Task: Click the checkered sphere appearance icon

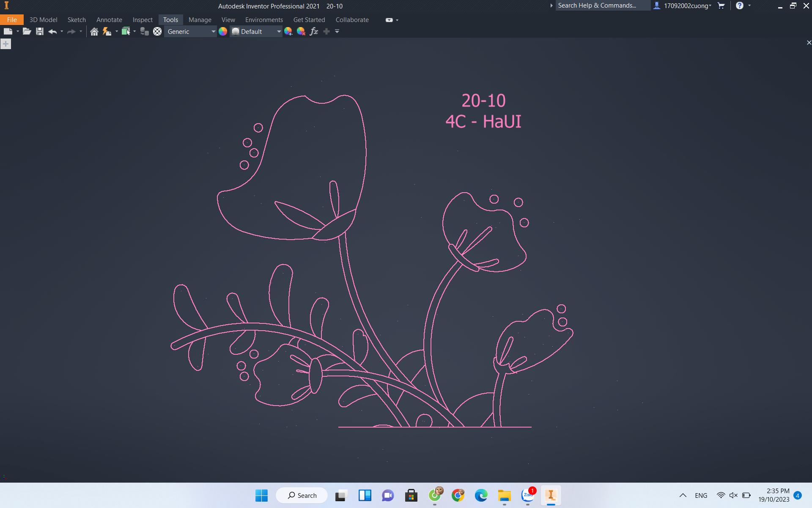Action: pos(157,31)
